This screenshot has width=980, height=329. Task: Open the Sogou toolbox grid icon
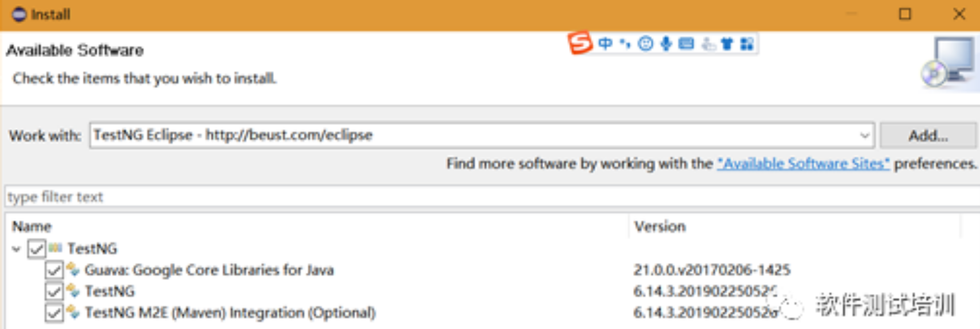tap(747, 44)
